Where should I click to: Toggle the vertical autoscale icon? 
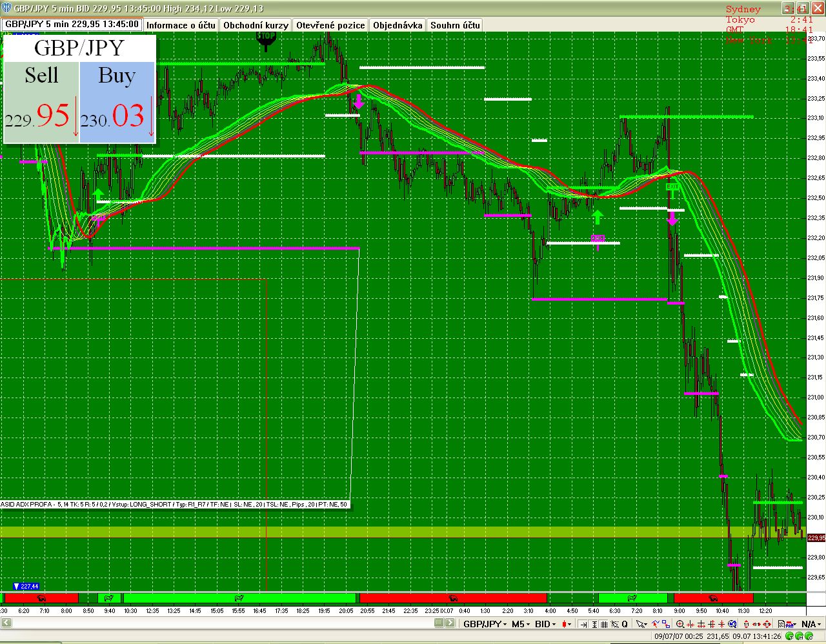pos(594,624)
